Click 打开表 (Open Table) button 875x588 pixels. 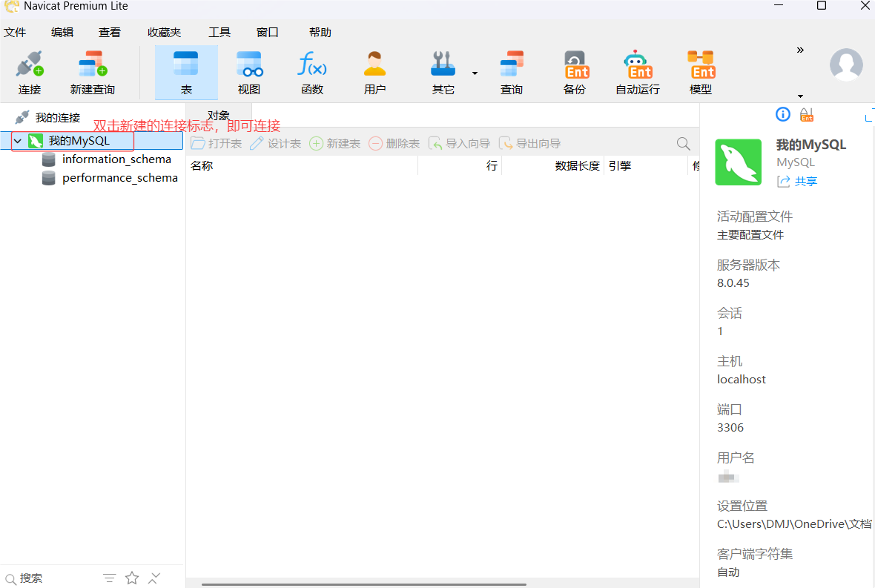pyautogui.click(x=217, y=144)
